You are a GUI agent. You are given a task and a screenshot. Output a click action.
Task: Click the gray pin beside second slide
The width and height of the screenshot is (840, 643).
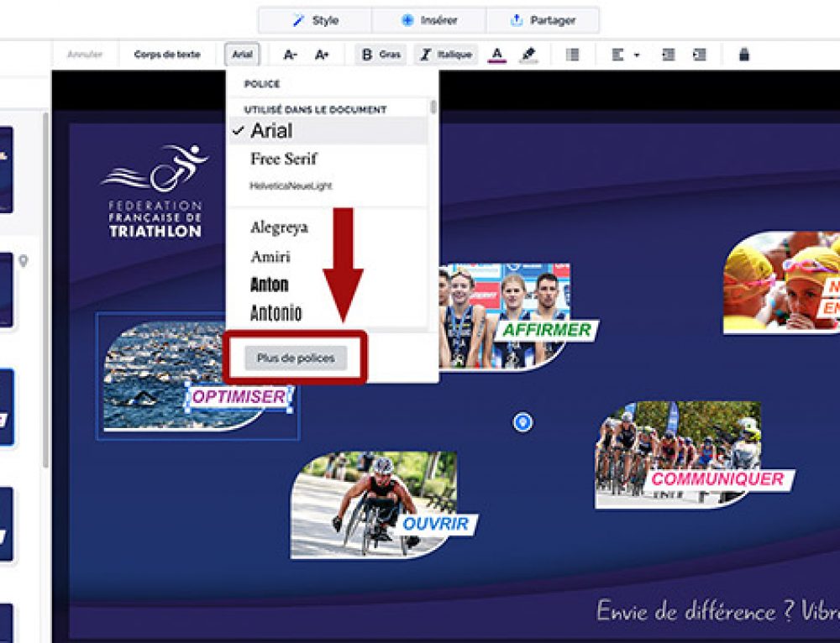pyautogui.click(x=23, y=261)
